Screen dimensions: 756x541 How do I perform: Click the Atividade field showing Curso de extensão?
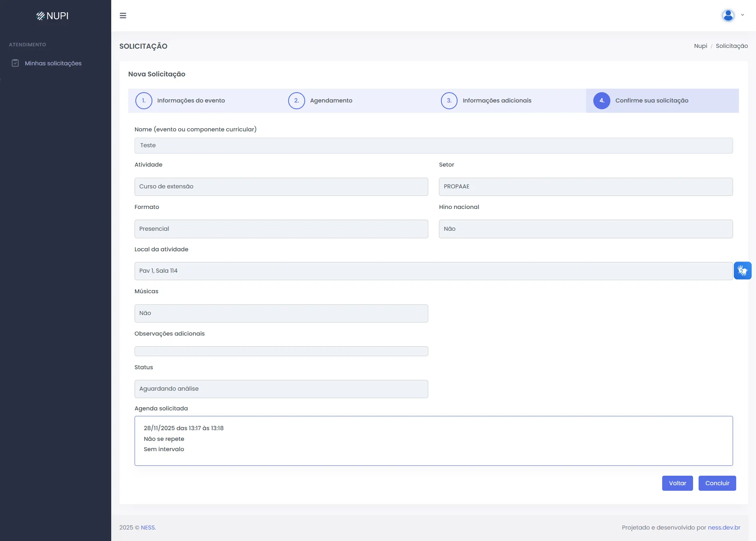(x=281, y=187)
